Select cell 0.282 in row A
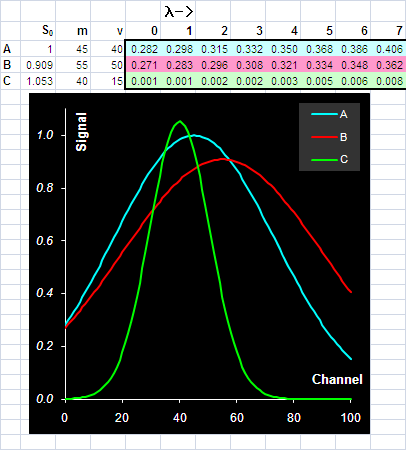 (143, 49)
